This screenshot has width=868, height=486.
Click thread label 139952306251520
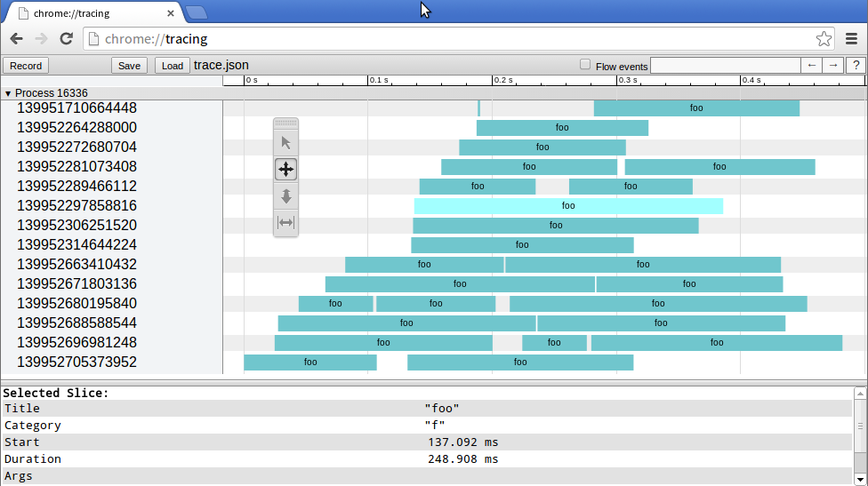click(x=76, y=225)
